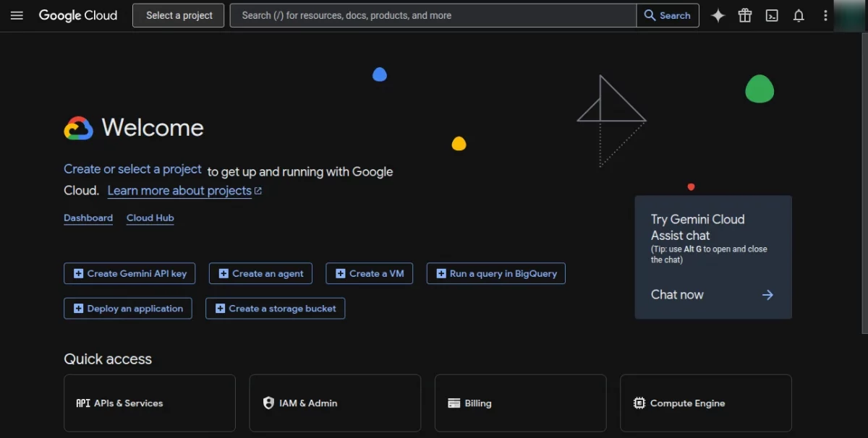The height and width of the screenshot is (438, 868).
Task: Go to the Cloud Hub link
Action: (x=150, y=218)
